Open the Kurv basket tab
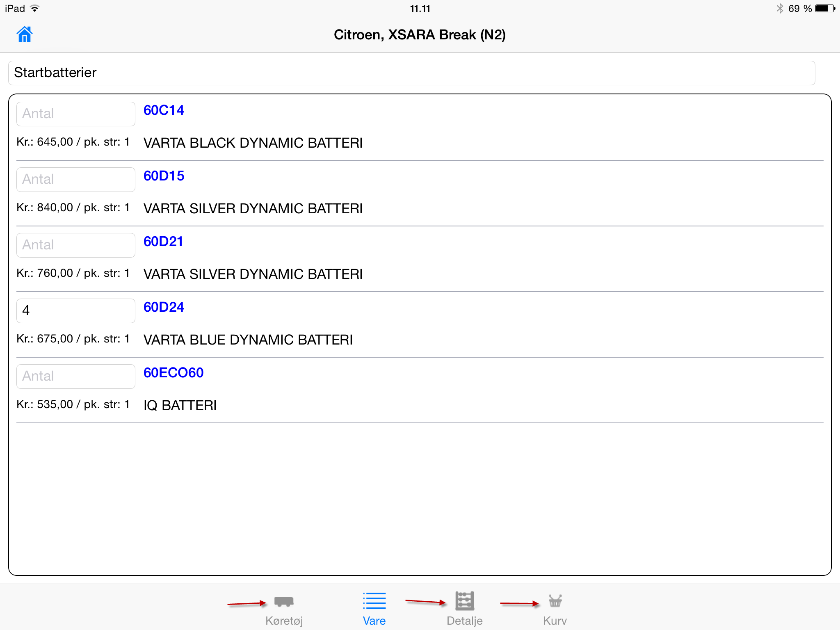This screenshot has width=840, height=630. pos(555,609)
